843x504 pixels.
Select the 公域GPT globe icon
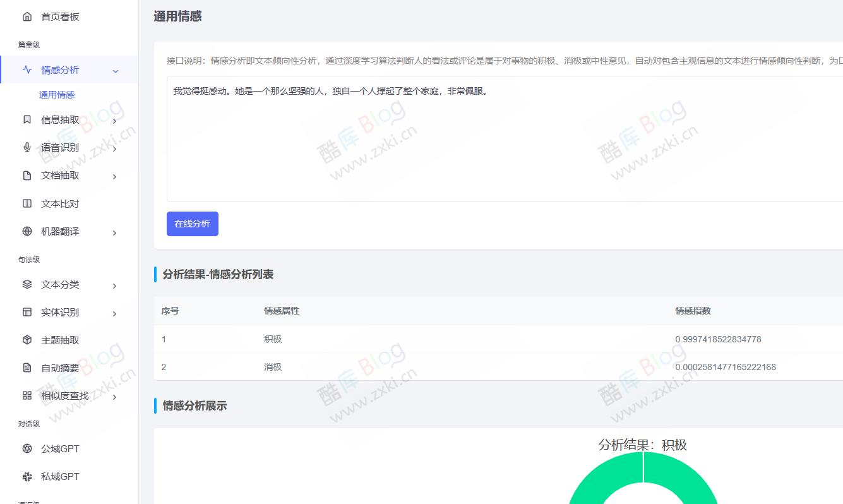(27, 448)
